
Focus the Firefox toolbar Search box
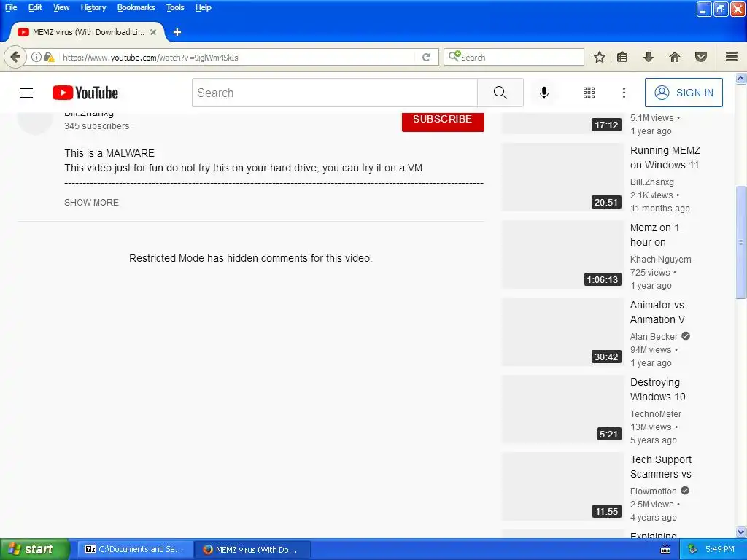pyautogui.click(x=514, y=57)
